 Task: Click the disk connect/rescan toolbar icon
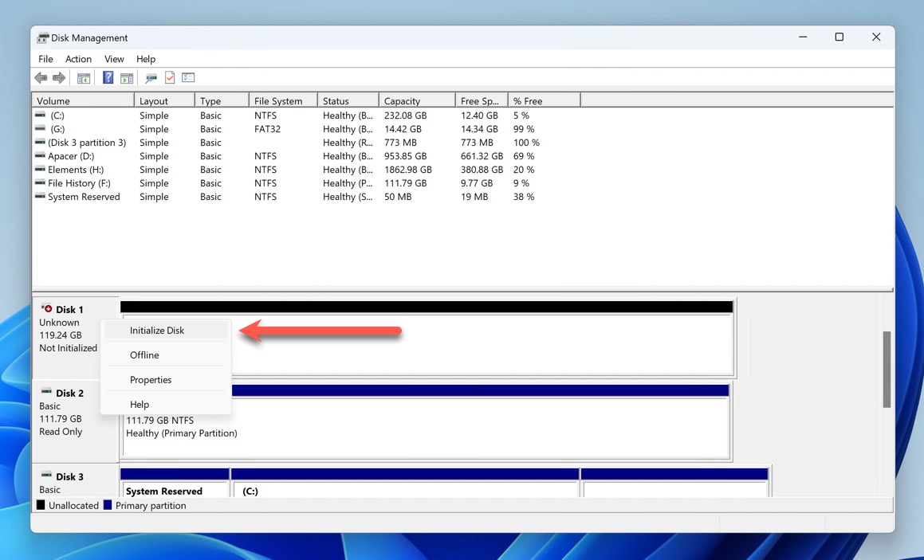pos(151,78)
